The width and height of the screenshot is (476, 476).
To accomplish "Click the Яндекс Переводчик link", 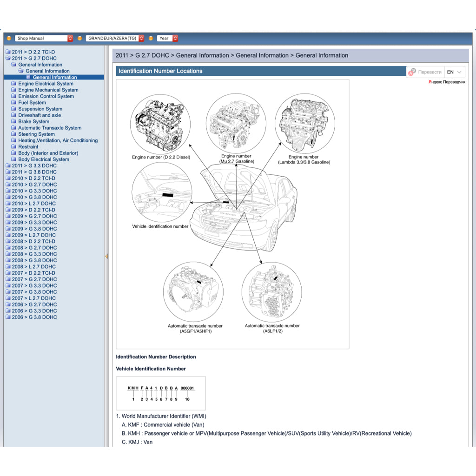I will (x=447, y=82).
